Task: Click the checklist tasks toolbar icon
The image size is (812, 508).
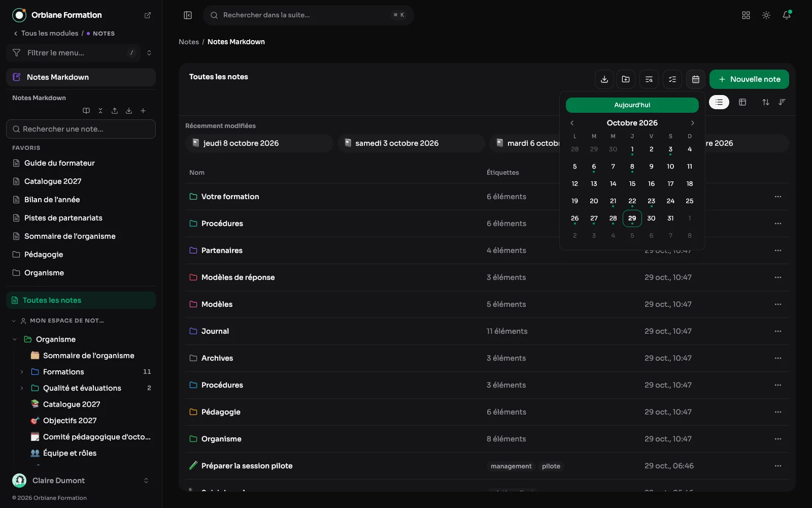Action: tap(672, 79)
